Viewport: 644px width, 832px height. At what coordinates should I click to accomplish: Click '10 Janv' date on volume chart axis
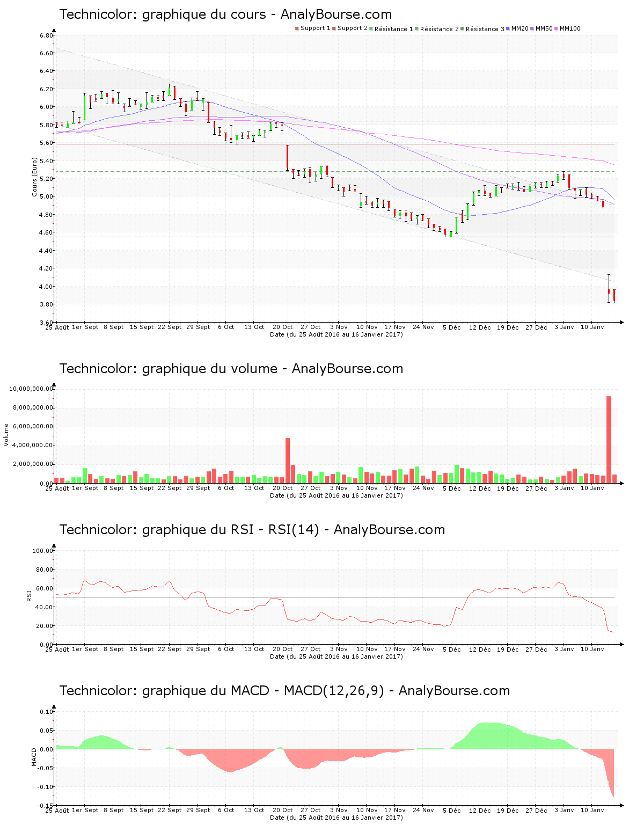pos(592,488)
